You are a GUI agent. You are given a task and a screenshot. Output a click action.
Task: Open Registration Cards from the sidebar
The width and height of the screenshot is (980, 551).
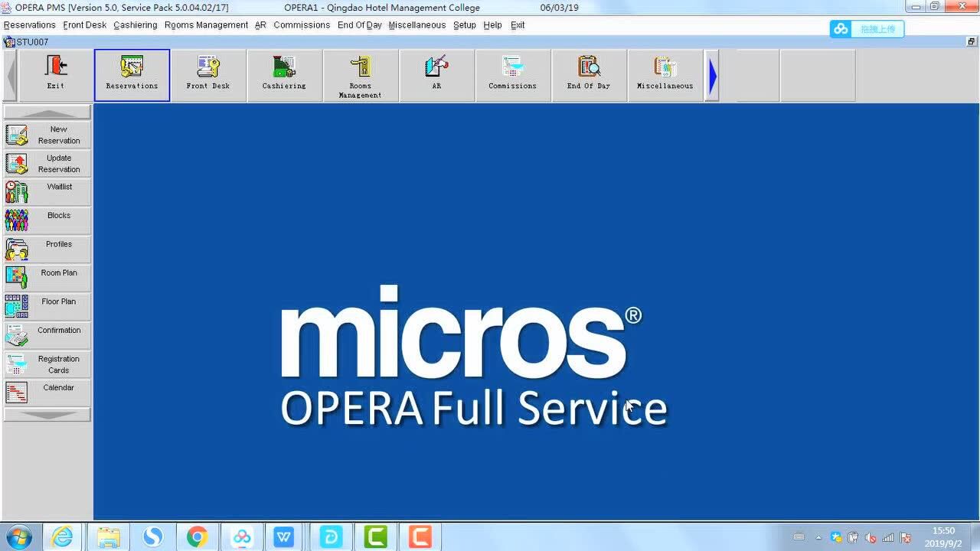pyautogui.click(x=47, y=364)
